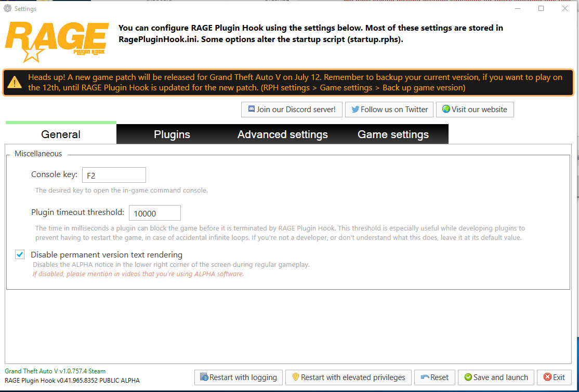Switch to the General tab
The width and height of the screenshot is (579, 392).
(61, 134)
